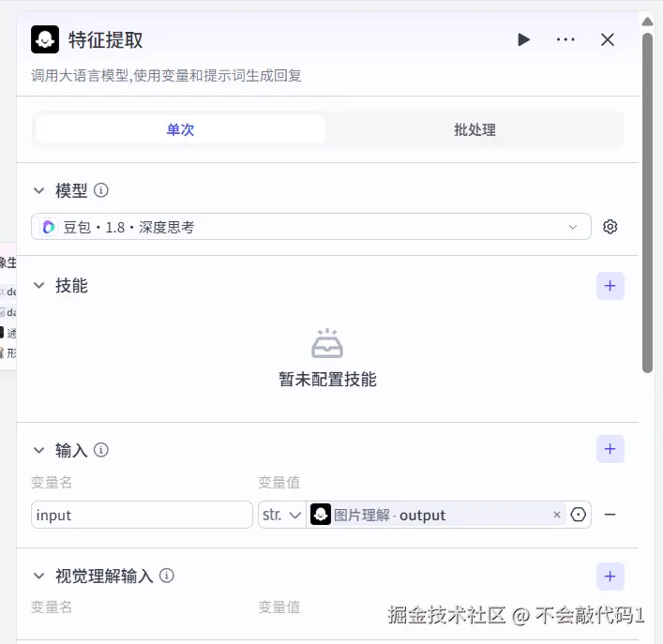Add a new skill with plus button
The height and width of the screenshot is (644, 663).
click(610, 286)
